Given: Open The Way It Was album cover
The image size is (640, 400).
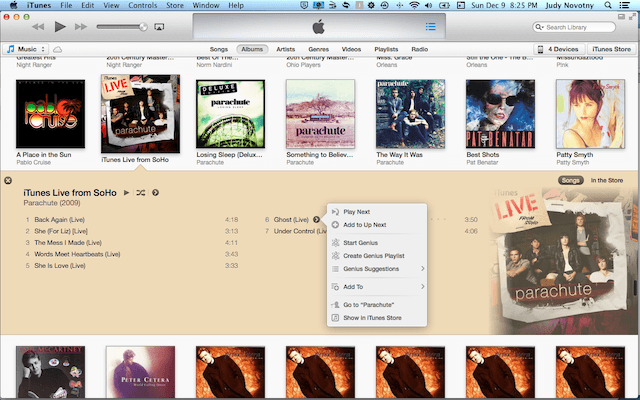Looking at the screenshot, I should pos(410,114).
